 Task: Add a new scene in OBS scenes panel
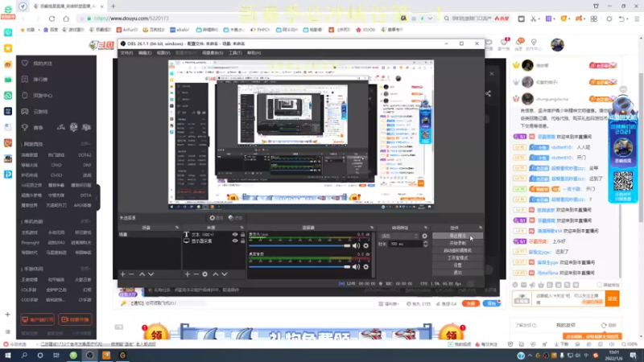[122, 274]
